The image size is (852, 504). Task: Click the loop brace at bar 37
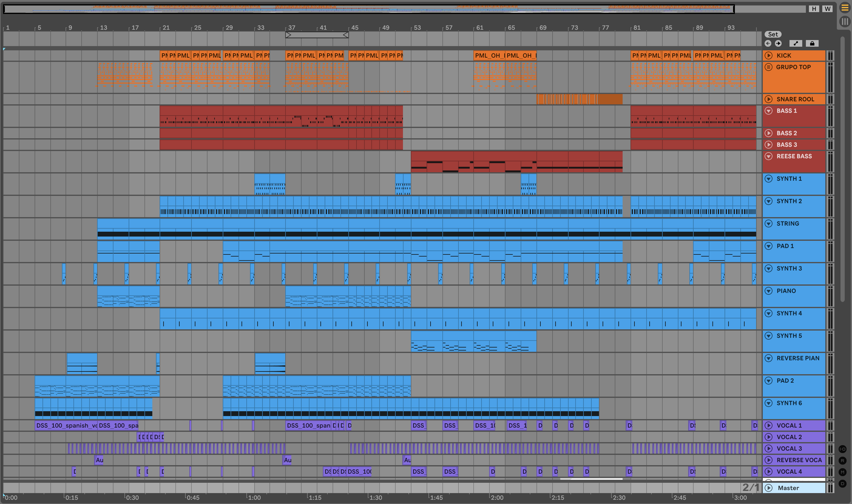pyautogui.click(x=316, y=35)
